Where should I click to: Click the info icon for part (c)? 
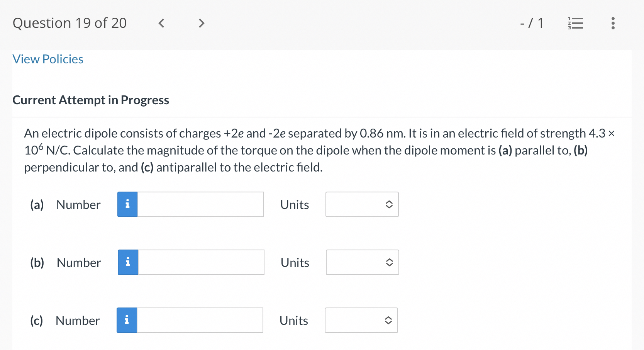point(127,320)
